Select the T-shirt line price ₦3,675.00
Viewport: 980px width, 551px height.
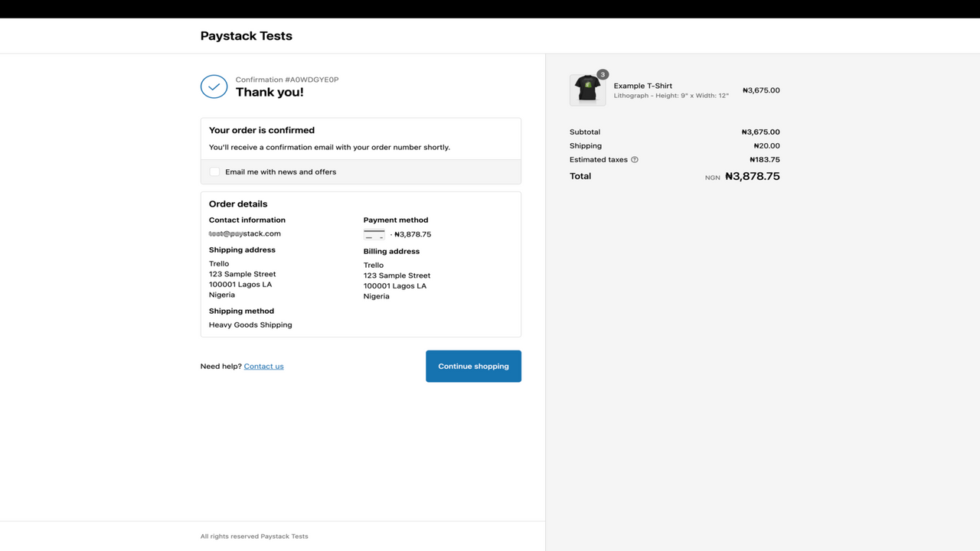761,90
